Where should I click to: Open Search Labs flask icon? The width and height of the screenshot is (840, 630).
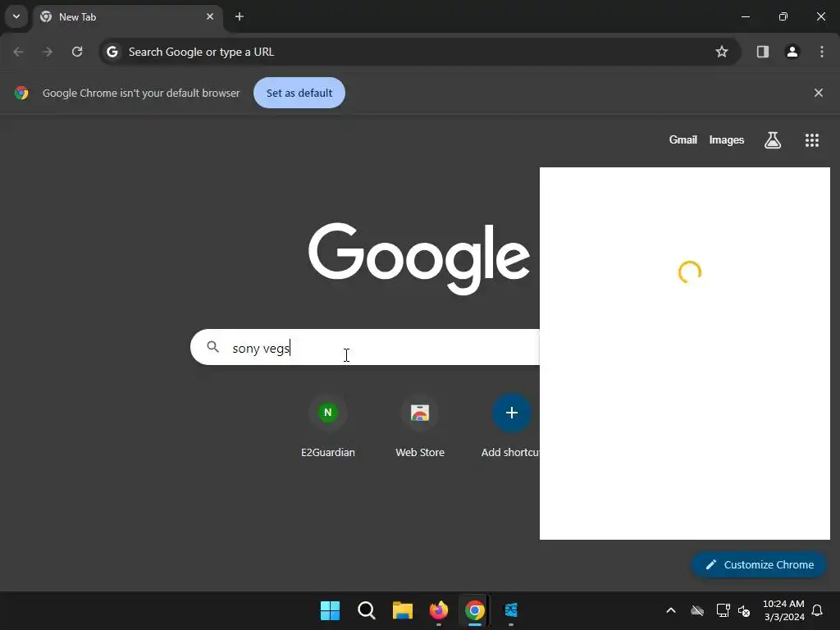pyautogui.click(x=773, y=140)
